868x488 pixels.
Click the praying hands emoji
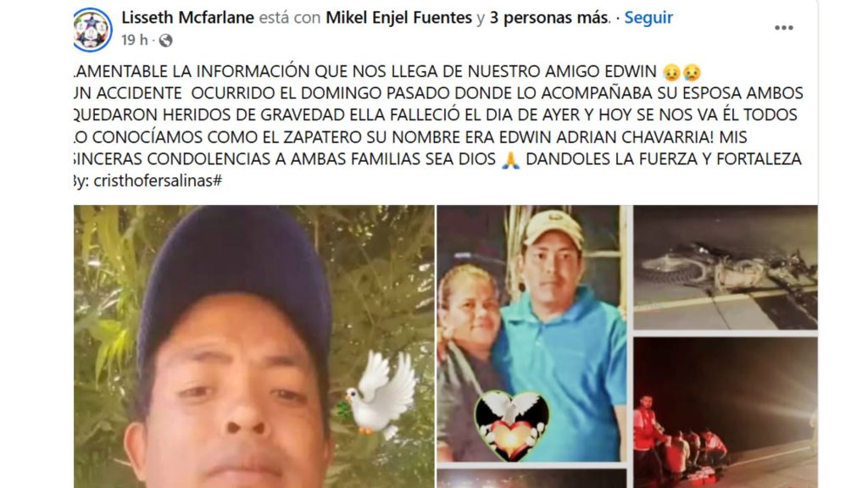[x=509, y=160]
